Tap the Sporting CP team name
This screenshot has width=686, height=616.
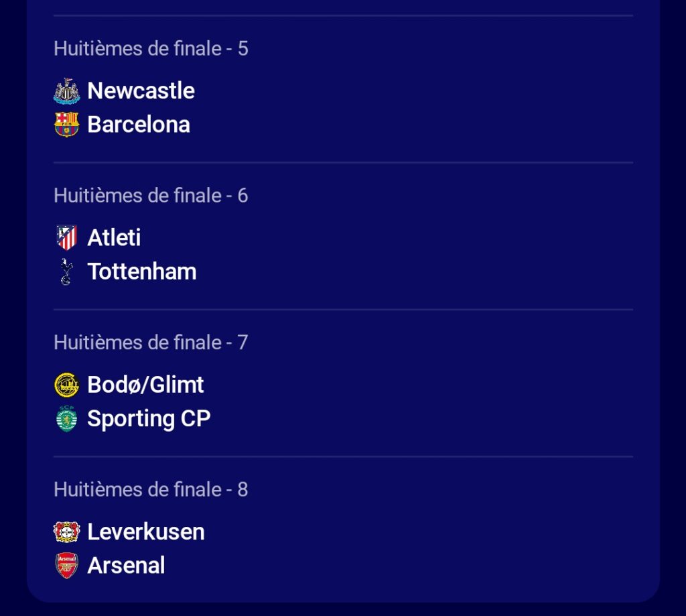[149, 418]
